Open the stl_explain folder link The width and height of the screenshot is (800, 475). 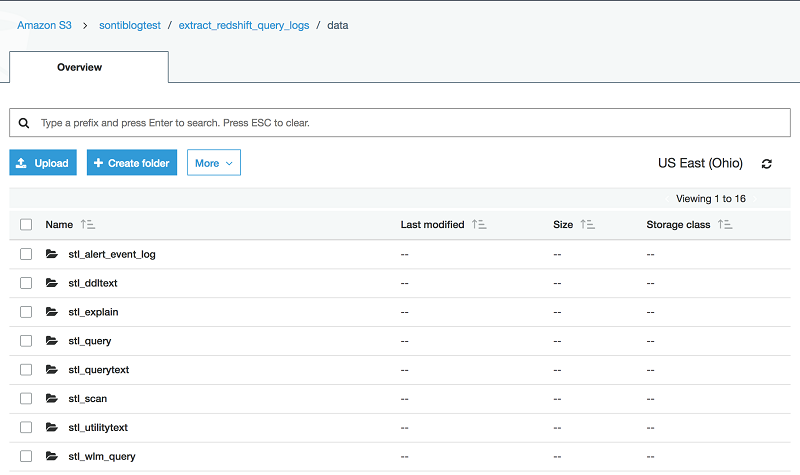(93, 312)
